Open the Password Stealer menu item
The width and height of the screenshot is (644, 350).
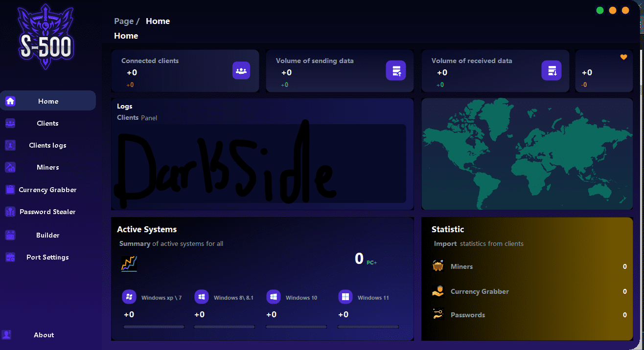pyautogui.click(x=48, y=212)
